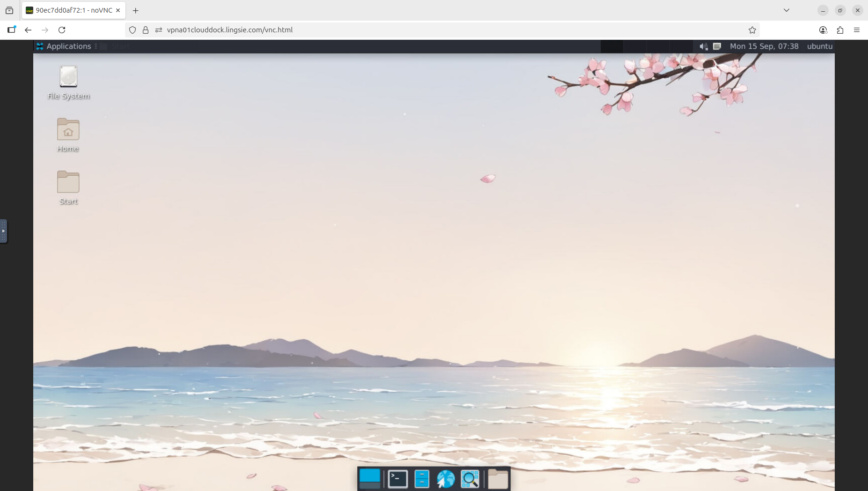Expand the noVNC side control panel handle

pyautogui.click(x=3, y=231)
